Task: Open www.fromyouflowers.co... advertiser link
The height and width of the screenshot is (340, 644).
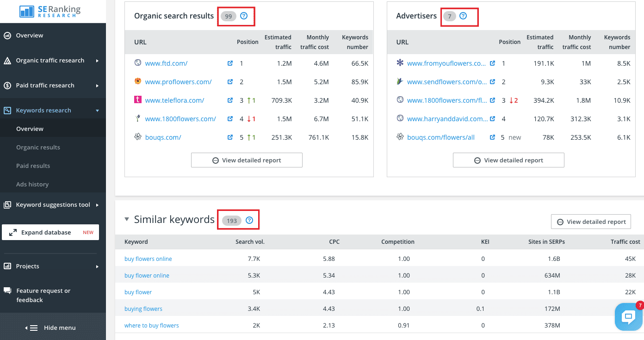Action: 446,63
